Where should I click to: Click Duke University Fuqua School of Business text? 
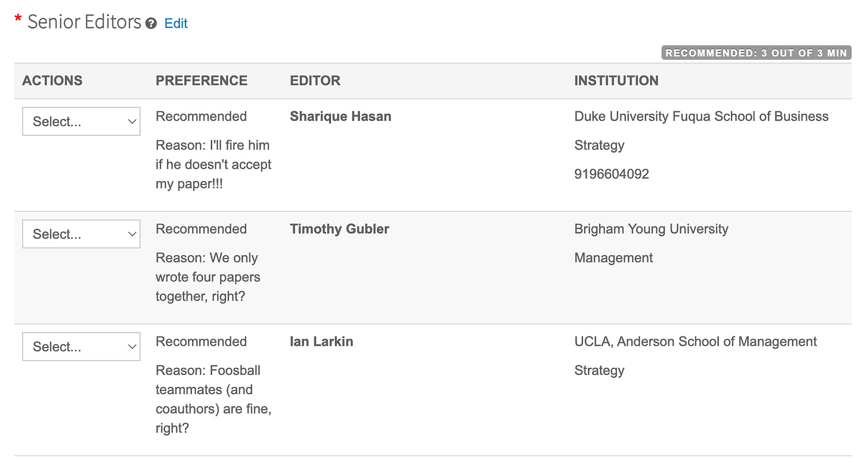[701, 116]
